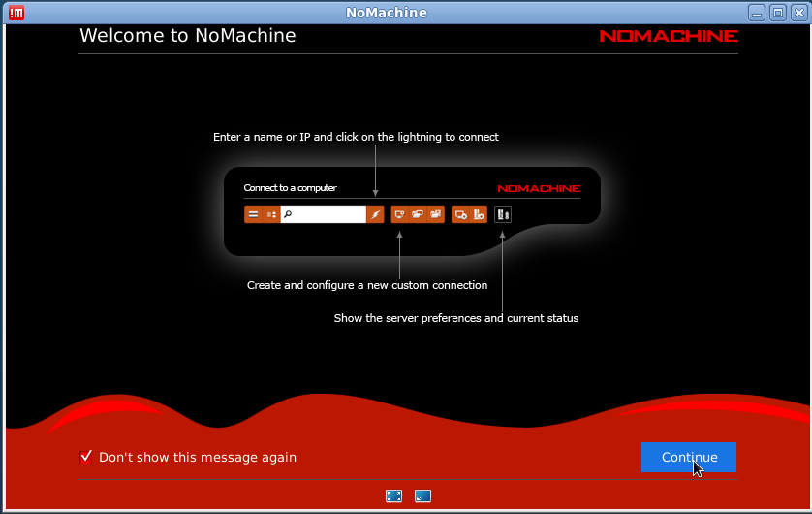Click "Show the server preferences and current status" text
812x514 pixels.
[455, 318]
